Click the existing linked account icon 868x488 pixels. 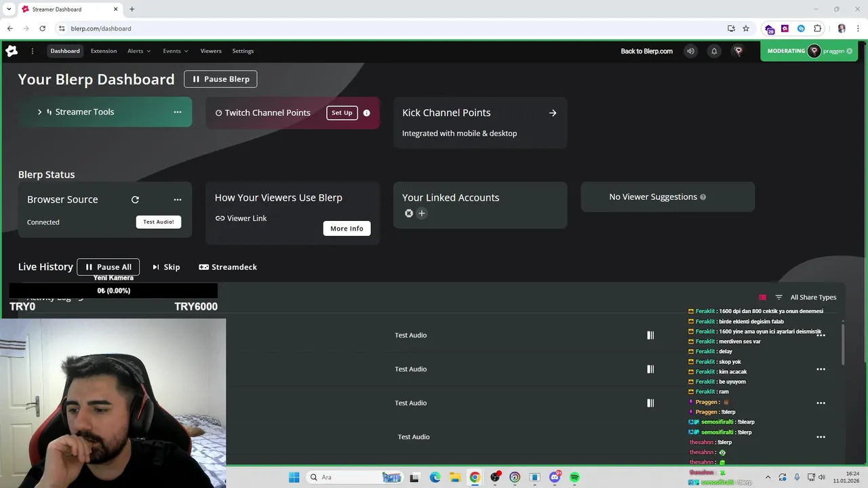pyautogui.click(x=409, y=213)
